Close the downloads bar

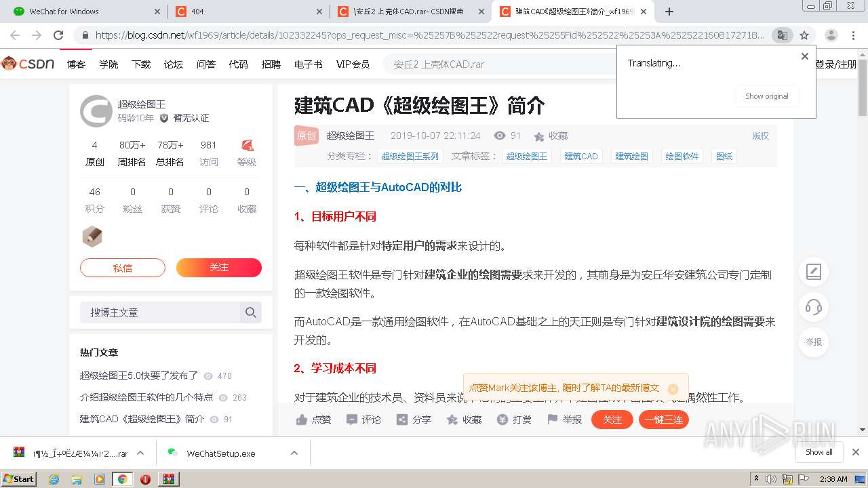tap(856, 452)
